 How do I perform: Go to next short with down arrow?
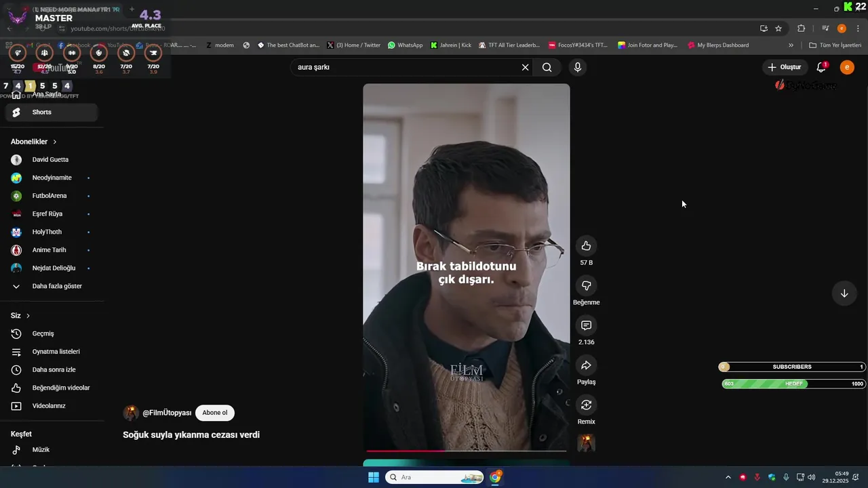[844, 293]
